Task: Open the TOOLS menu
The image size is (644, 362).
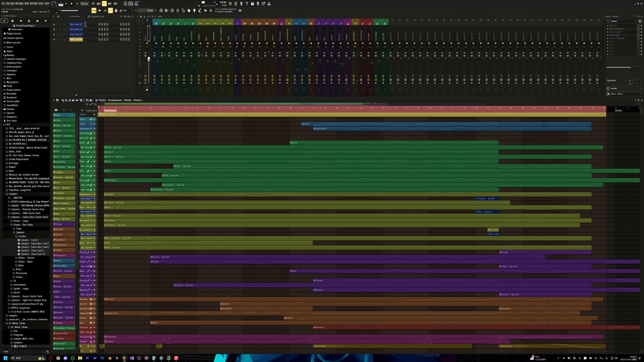Action: (x=41, y=4)
